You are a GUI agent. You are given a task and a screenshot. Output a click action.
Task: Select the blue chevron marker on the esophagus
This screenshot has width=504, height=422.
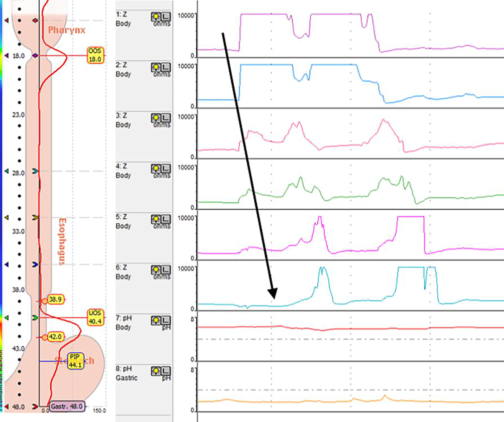pyautogui.click(x=35, y=264)
